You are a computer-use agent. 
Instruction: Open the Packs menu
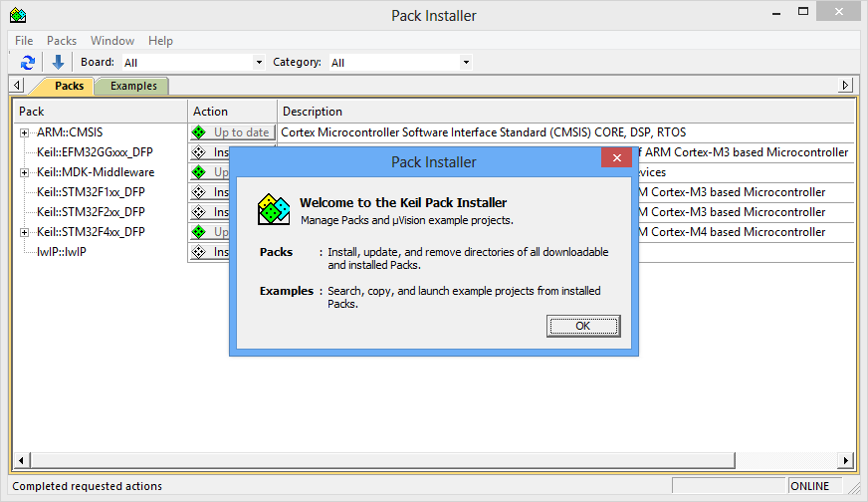click(62, 41)
